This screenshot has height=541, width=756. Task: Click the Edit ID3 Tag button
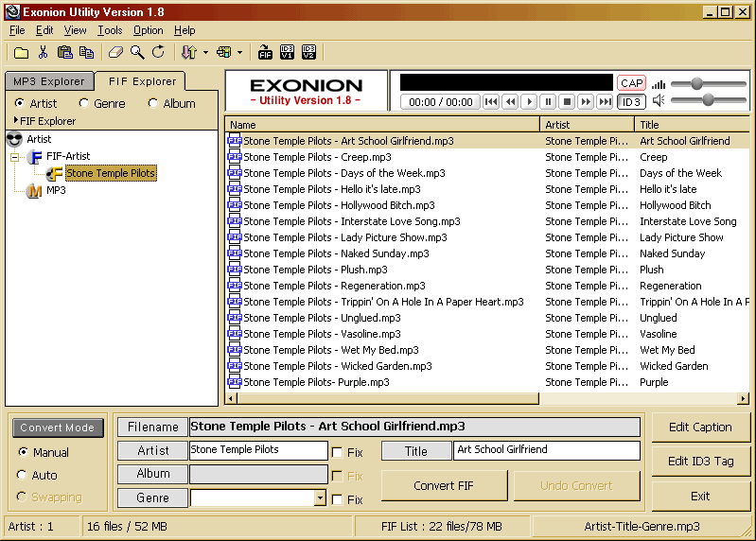tap(700, 462)
